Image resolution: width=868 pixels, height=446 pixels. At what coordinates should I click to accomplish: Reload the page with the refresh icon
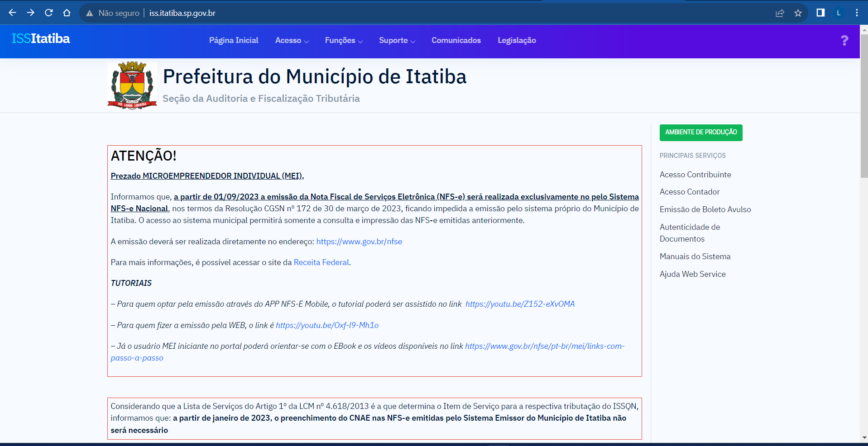click(x=48, y=13)
